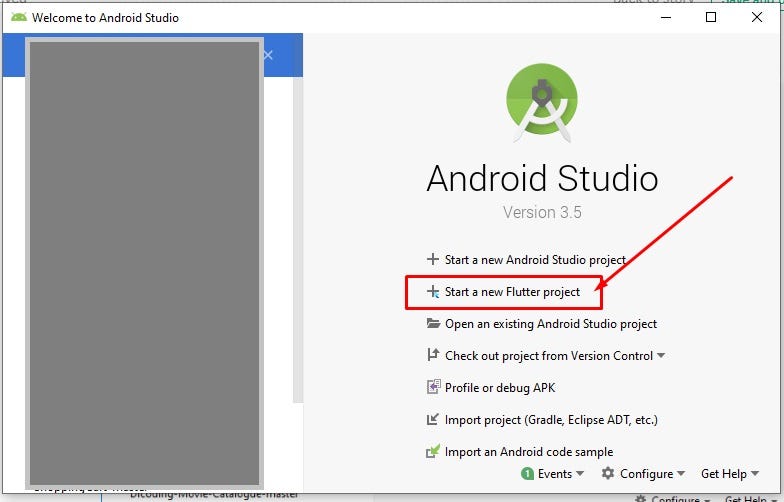Open the Configure dropdown arrow
Viewport: 784px width, 502px height.
[x=680, y=473]
